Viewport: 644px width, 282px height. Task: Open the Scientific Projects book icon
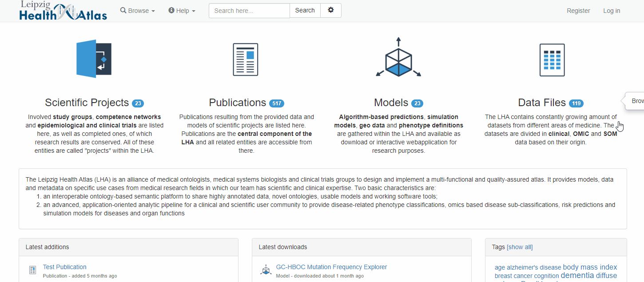click(94, 59)
